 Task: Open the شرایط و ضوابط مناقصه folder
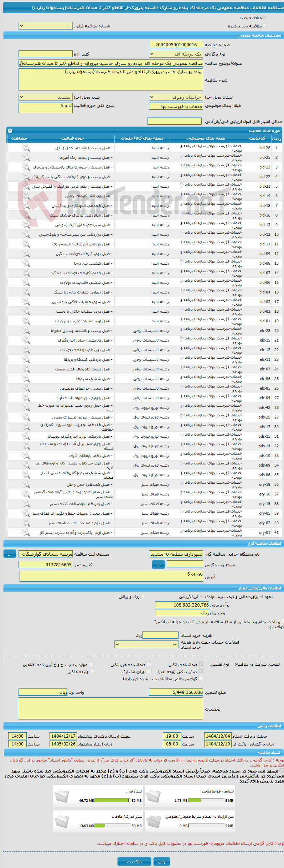click(153, 796)
